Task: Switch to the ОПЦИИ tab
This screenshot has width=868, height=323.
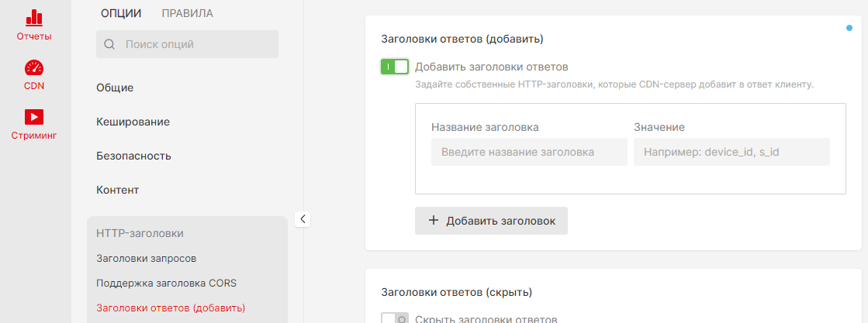Action: [x=121, y=13]
